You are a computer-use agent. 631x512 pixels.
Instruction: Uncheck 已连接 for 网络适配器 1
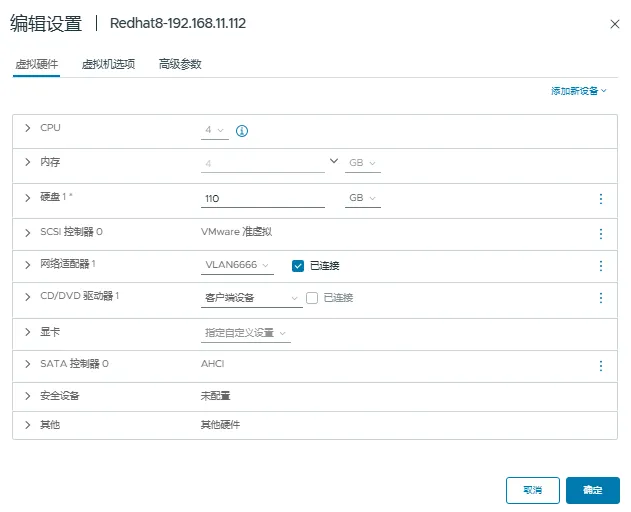coord(298,266)
